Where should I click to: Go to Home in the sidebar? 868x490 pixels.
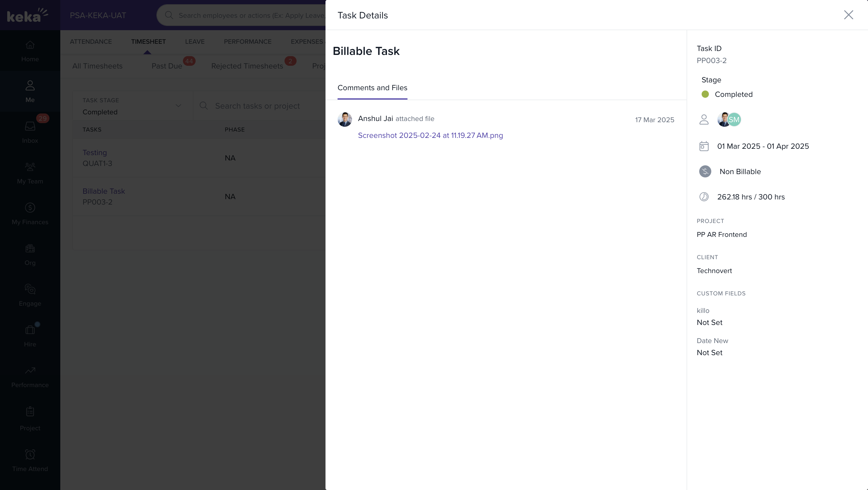[x=30, y=51]
